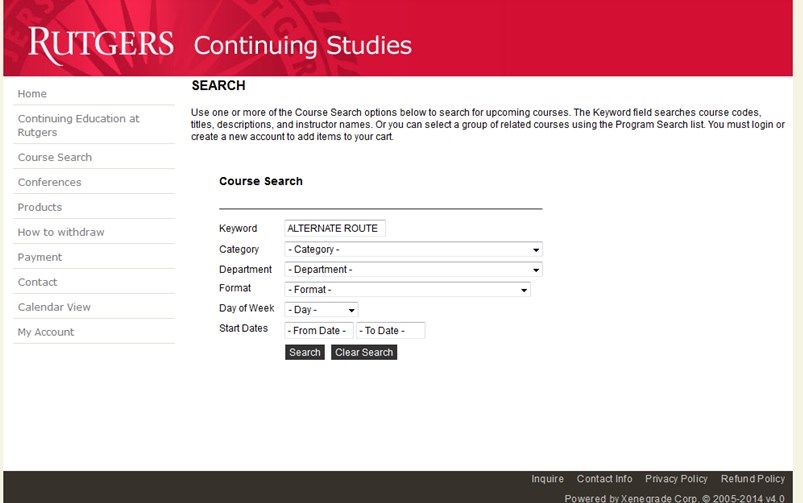View How to withdraw page
The image size is (803, 503).
pos(60,232)
